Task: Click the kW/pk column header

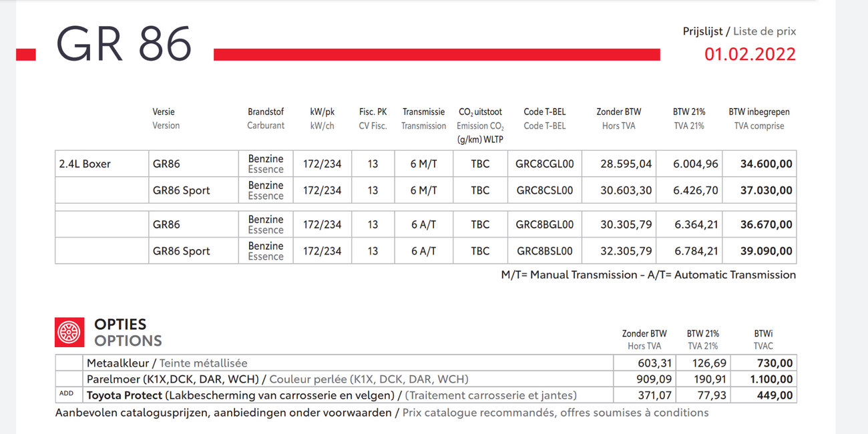Action: [322, 119]
